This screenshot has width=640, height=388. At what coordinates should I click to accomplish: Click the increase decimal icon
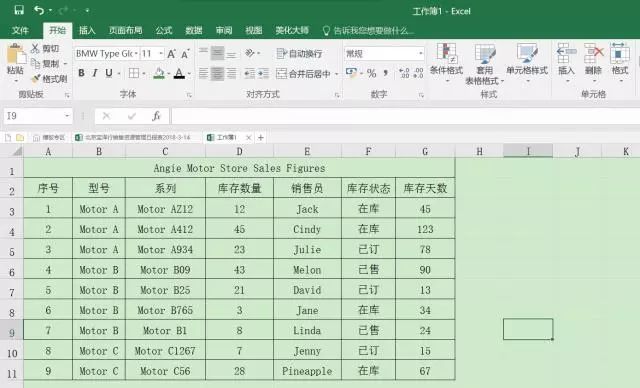tap(404, 73)
